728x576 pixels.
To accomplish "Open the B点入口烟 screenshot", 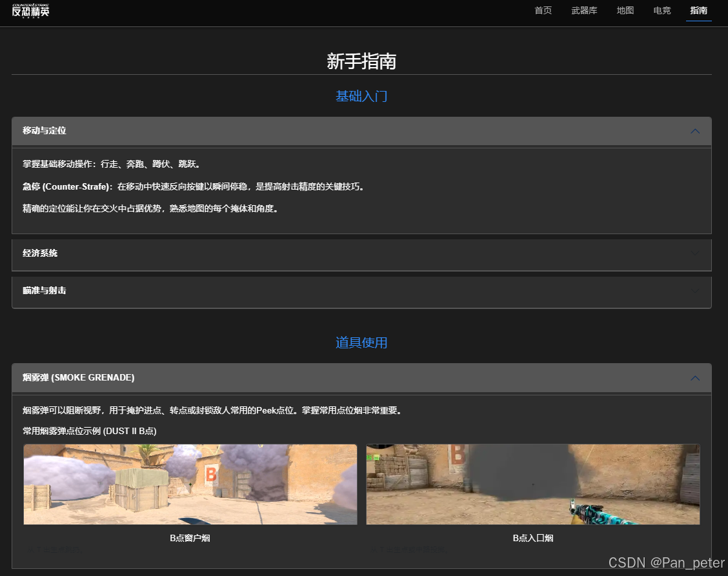I will pos(532,484).
